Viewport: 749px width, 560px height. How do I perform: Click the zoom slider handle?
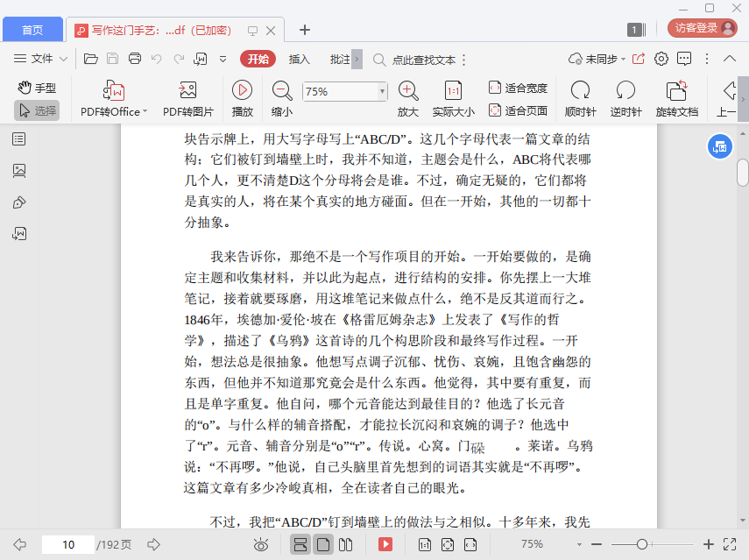point(642,544)
